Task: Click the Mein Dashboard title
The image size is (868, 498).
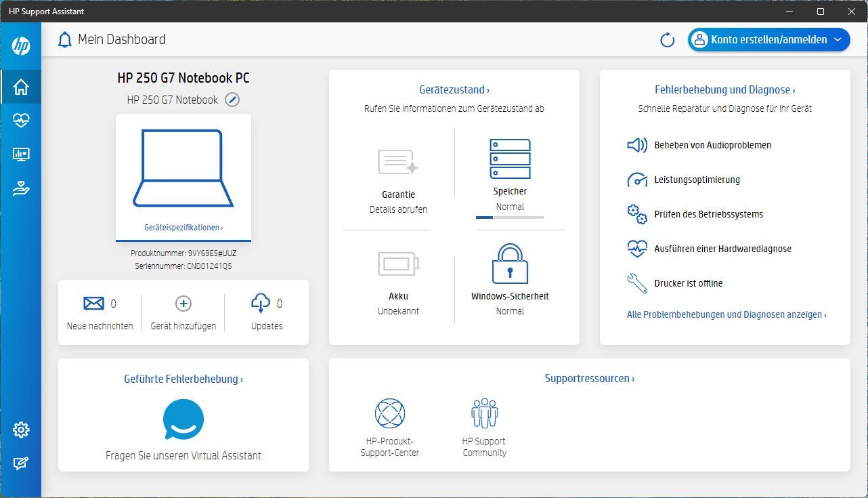Action: (122, 39)
